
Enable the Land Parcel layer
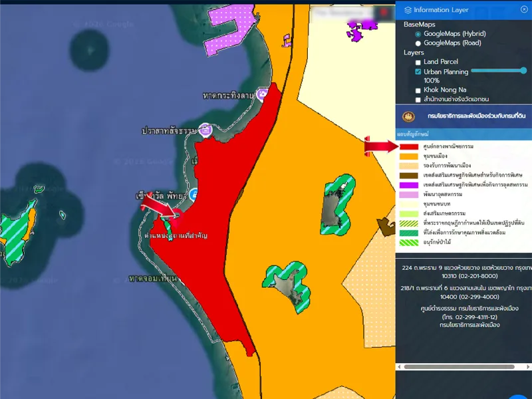tap(418, 62)
